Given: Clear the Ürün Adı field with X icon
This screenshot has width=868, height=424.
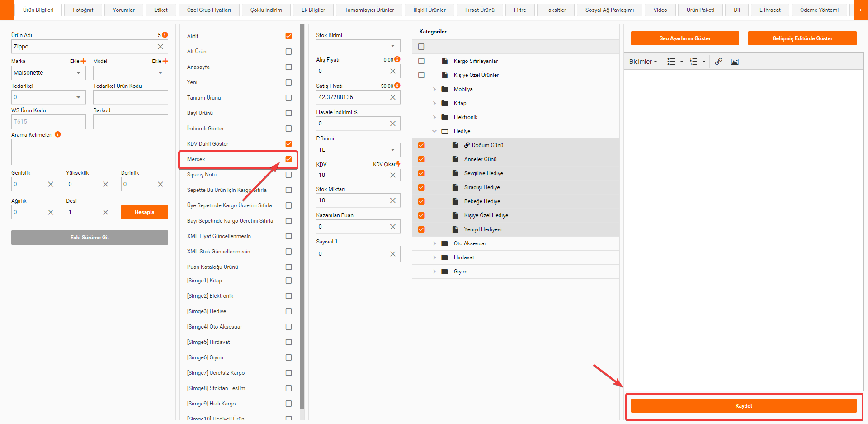Looking at the screenshot, I should pyautogui.click(x=160, y=47).
